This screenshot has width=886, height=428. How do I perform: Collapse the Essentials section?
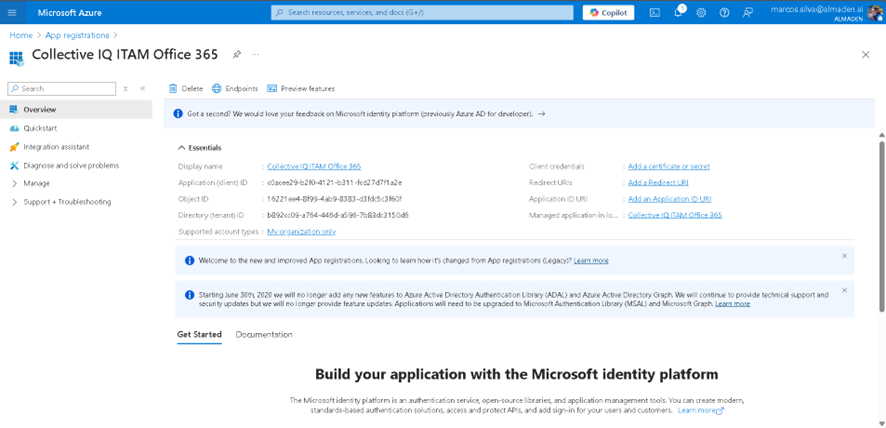click(x=199, y=148)
